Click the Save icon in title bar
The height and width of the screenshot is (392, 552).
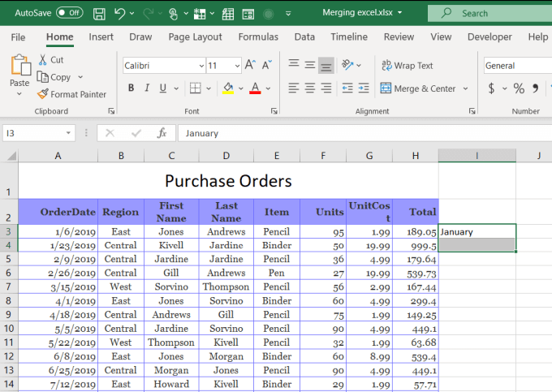(x=99, y=13)
